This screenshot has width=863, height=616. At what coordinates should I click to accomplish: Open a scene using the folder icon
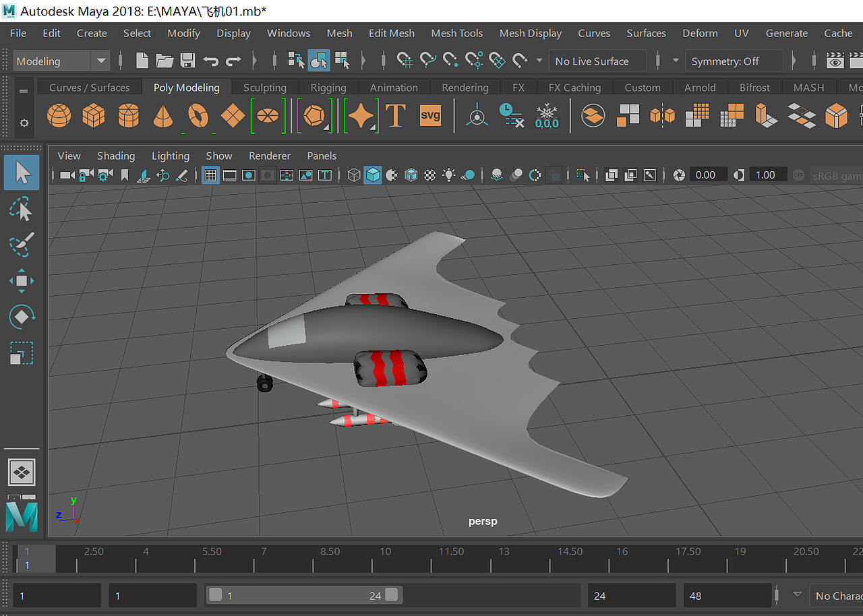(x=165, y=61)
